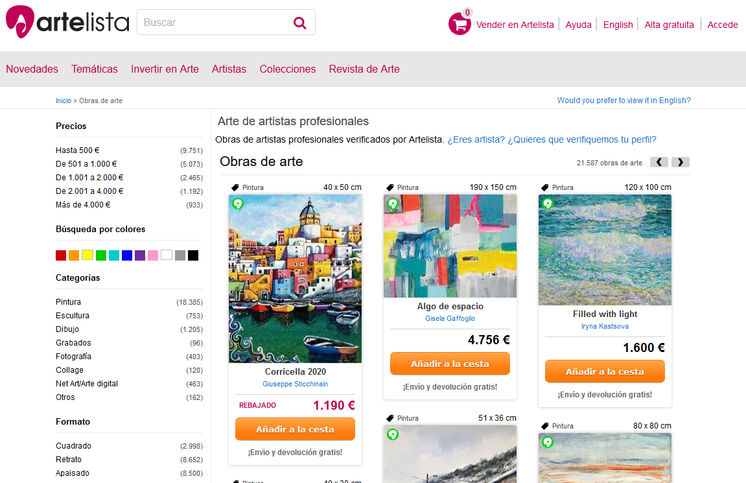Viewport: 746px width, 483px height.
Task: Select the black color swatch
Action: point(193,256)
